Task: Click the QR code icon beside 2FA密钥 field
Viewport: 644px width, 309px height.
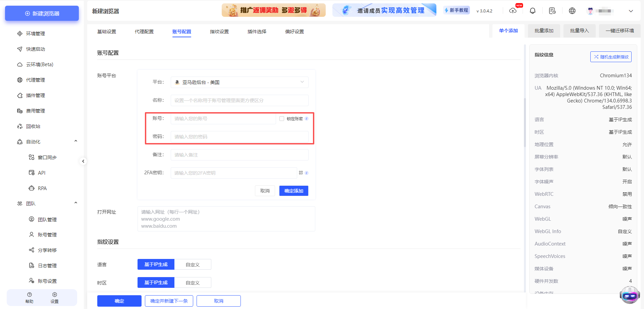Action: tap(301, 173)
